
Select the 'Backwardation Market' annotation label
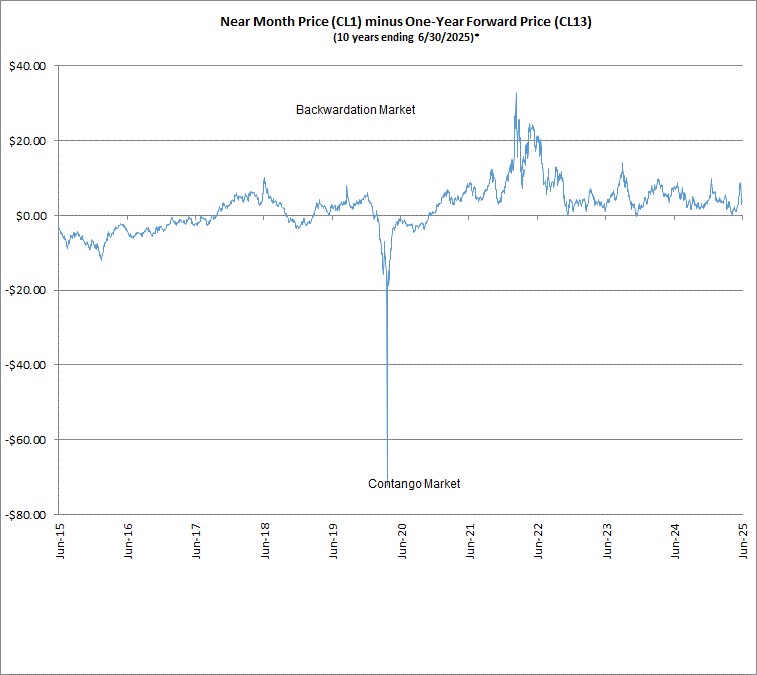[x=355, y=110]
